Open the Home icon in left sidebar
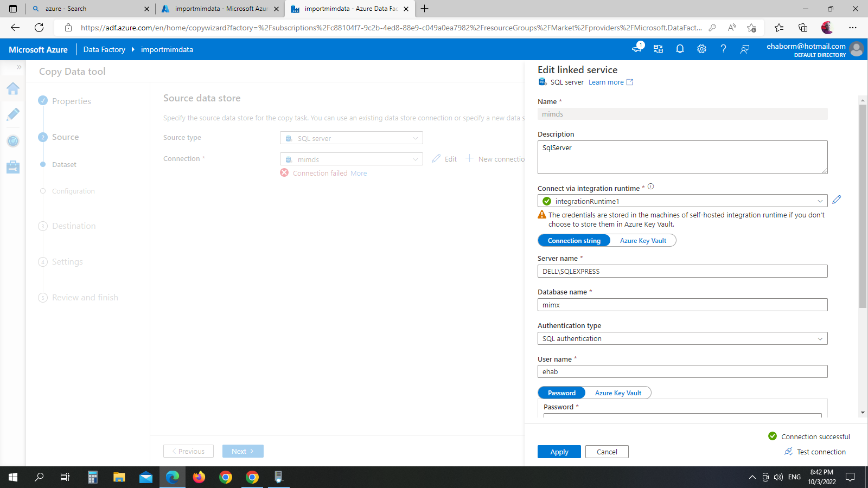Image resolution: width=868 pixels, height=488 pixels. pyautogui.click(x=13, y=88)
